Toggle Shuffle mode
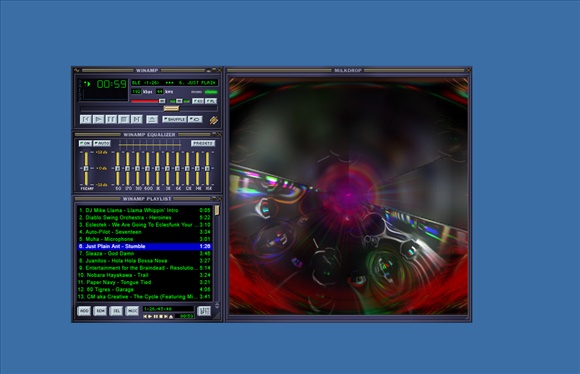Screen dimensions: 580x374 (174, 119)
